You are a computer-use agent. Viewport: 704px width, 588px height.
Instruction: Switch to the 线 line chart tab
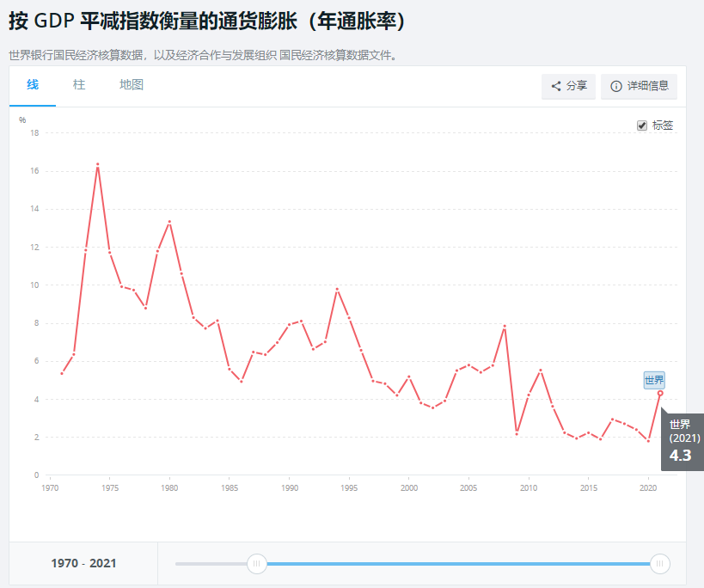point(33,85)
